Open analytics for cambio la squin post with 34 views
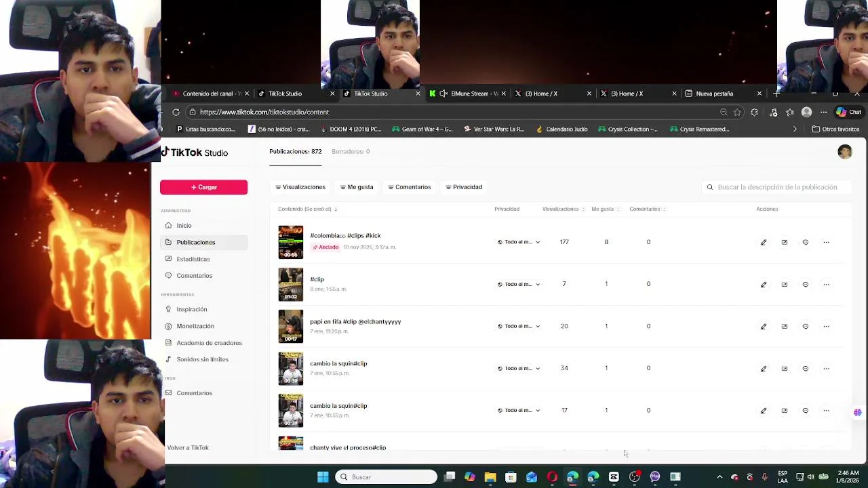Viewport: 868px width, 488px height. pyautogui.click(x=785, y=368)
